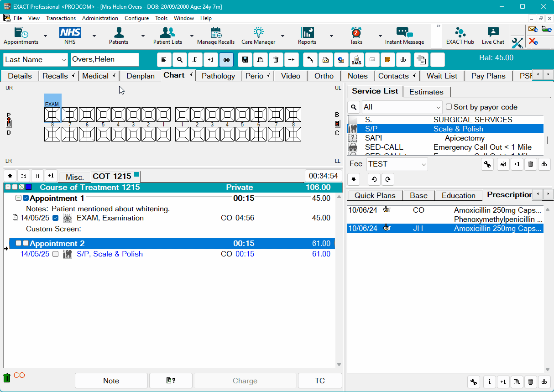The image size is (554, 392).
Task: Select the CO Amoxicillin 250mg prescription row
Action: pos(445,210)
